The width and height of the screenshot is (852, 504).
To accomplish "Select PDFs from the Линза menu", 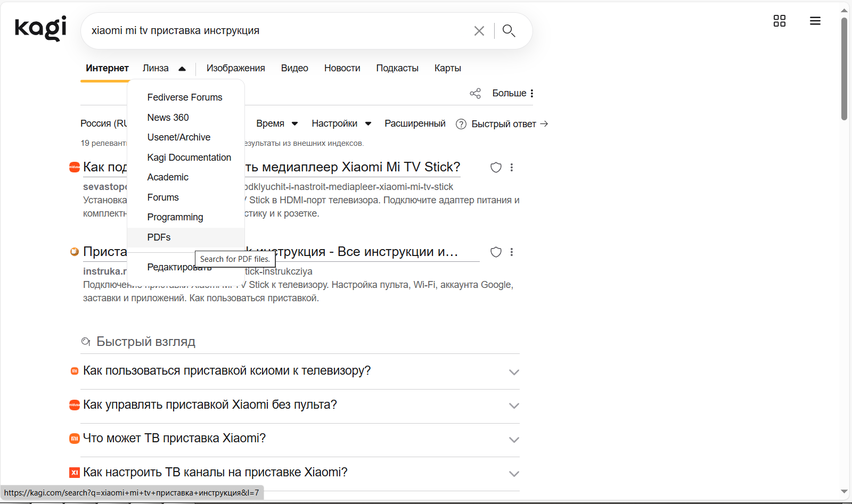I will [x=158, y=237].
